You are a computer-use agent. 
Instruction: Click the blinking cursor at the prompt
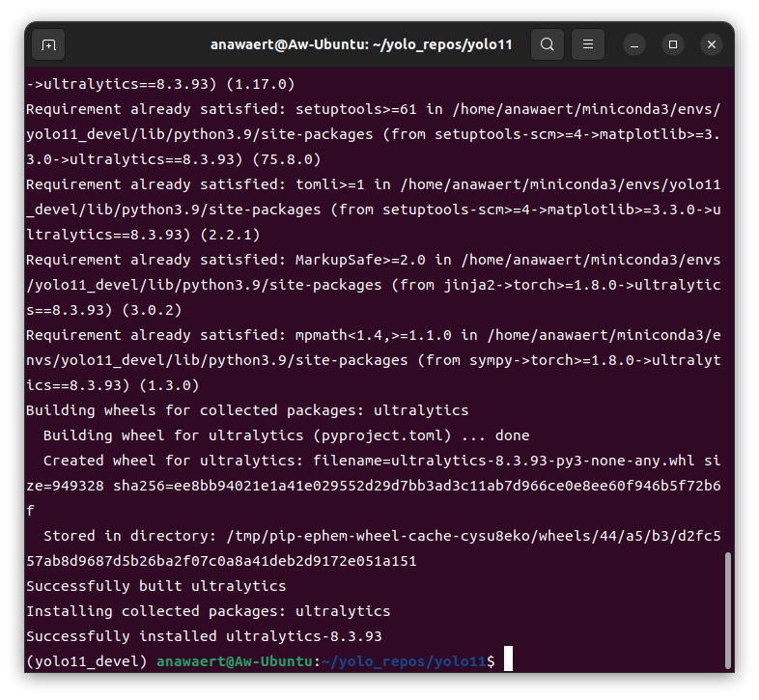(x=508, y=660)
